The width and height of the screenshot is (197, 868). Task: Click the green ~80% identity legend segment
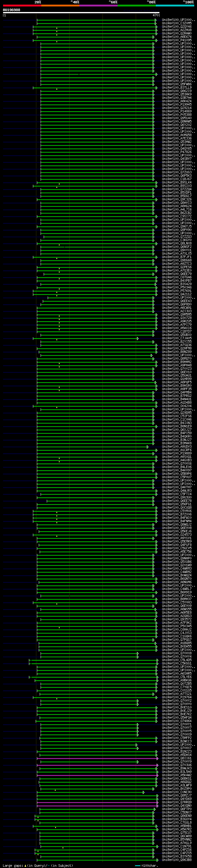pos(137,6)
